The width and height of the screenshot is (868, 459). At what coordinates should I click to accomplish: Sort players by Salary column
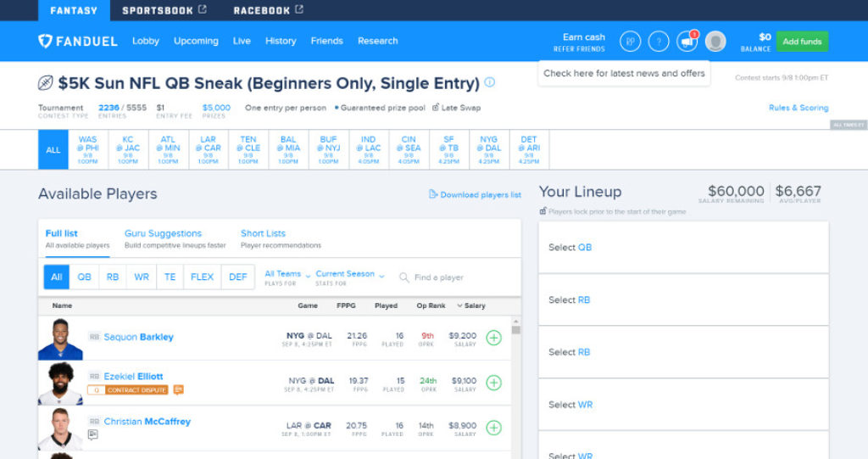pyautogui.click(x=471, y=305)
